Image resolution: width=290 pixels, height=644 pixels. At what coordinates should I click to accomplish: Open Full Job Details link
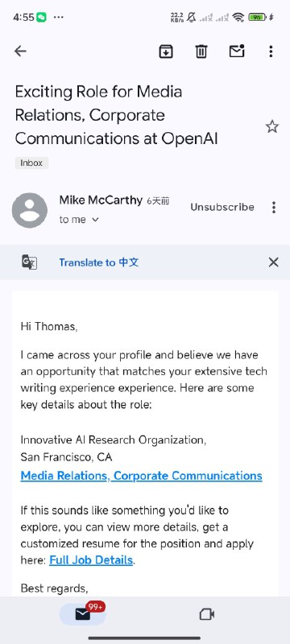point(91,559)
